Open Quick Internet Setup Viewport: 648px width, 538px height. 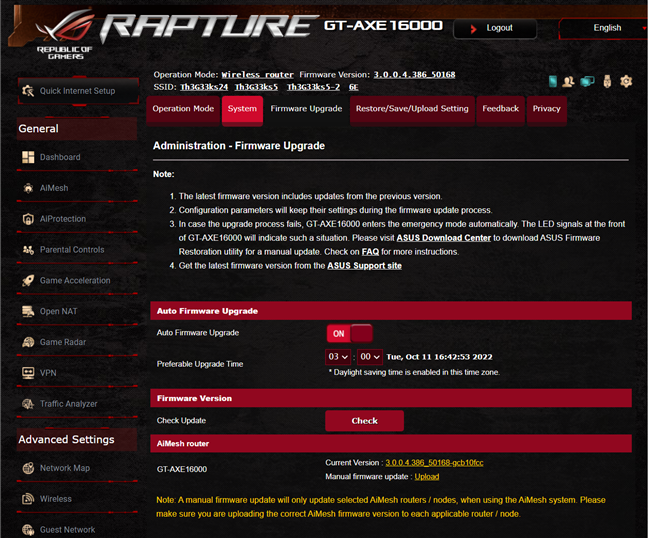pyautogui.click(x=78, y=91)
